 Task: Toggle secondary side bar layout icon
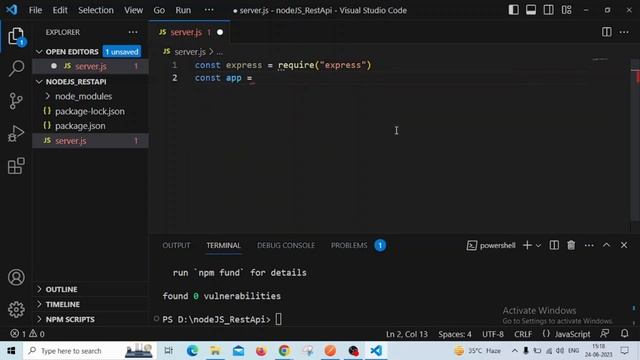point(549,10)
